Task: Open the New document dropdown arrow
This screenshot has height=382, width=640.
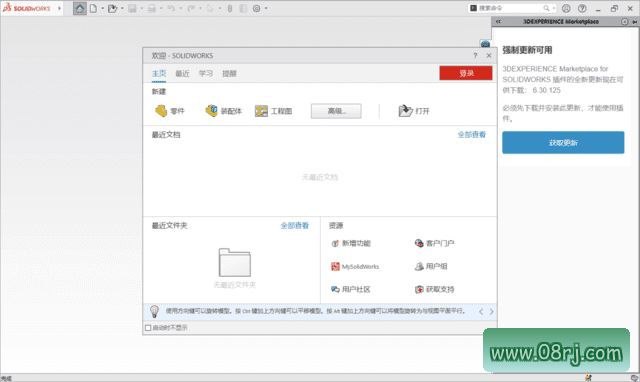Action: click(102, 8)
